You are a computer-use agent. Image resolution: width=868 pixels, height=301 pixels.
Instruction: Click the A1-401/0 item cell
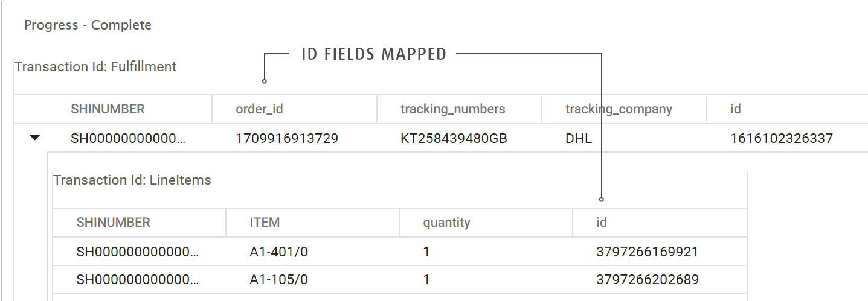[278, 252]
